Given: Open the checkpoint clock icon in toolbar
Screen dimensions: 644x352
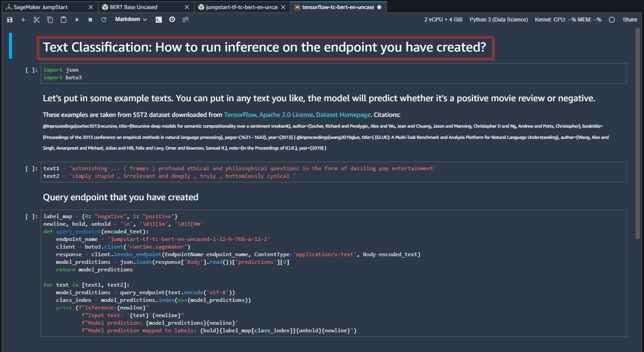Looking at the screenshot, I should point(172,20).
